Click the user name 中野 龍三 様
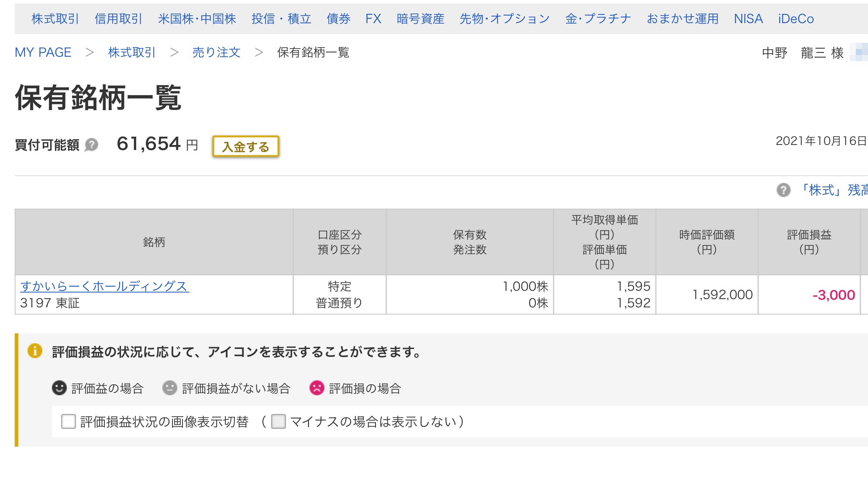The image size is (868, 483). pyautogui.click(x=803, y=53)
